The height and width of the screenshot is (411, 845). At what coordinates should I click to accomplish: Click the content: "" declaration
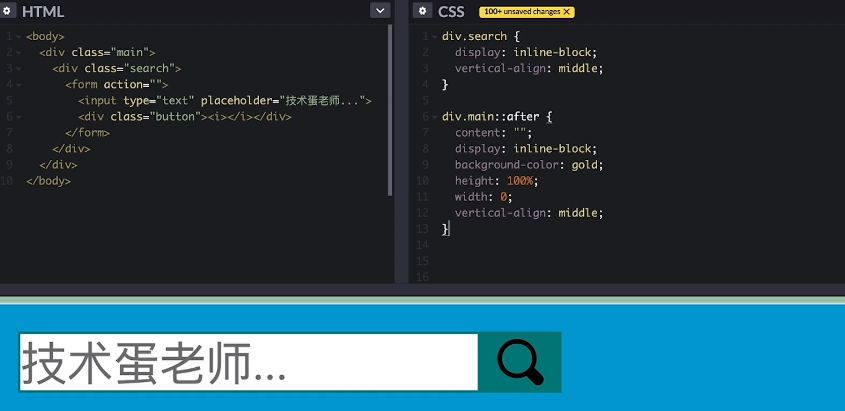pos(494,133)
